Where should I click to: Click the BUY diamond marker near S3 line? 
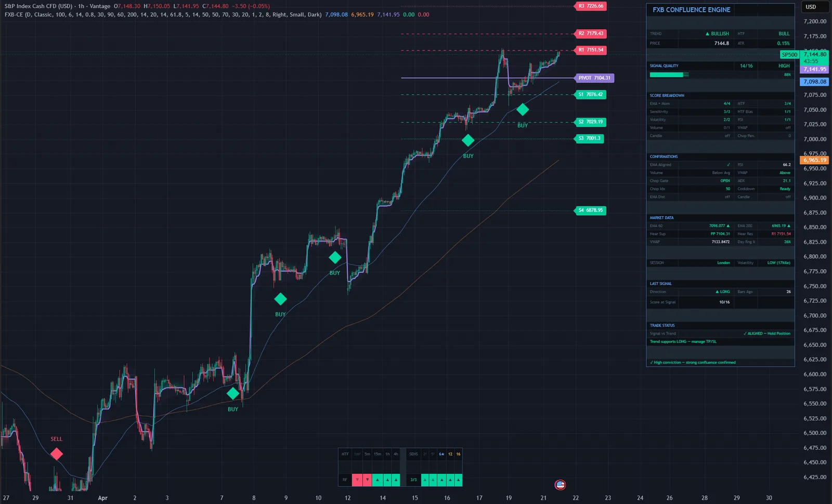point(468,140)
